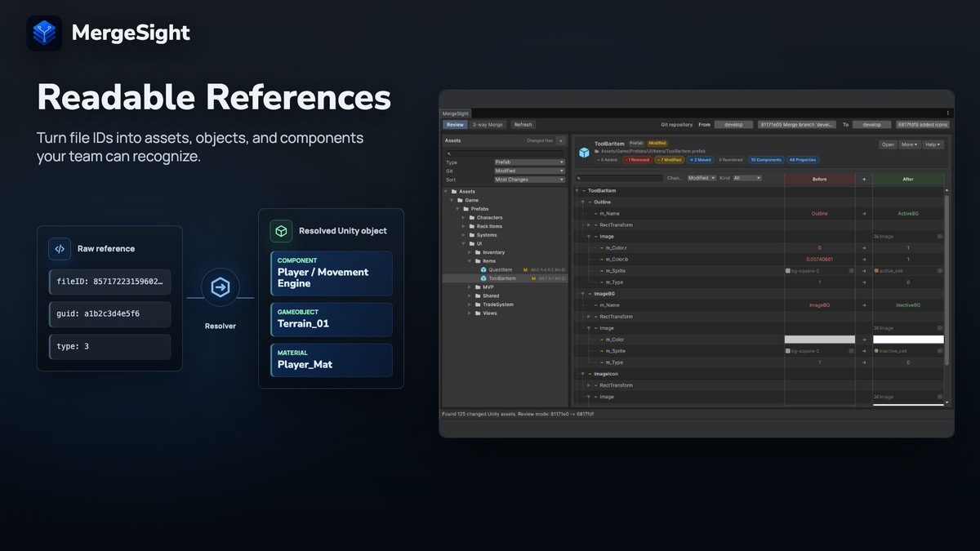This screenshot has height=551, width=980.
Task: Click the Player / Movement Engine component card
Action: pyautogui.click(x=332, y=273)
